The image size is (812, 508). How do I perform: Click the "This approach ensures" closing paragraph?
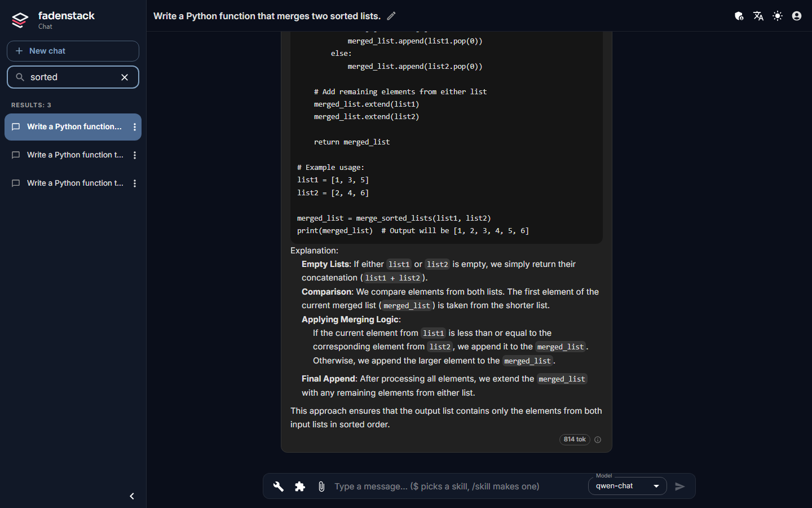446,418
